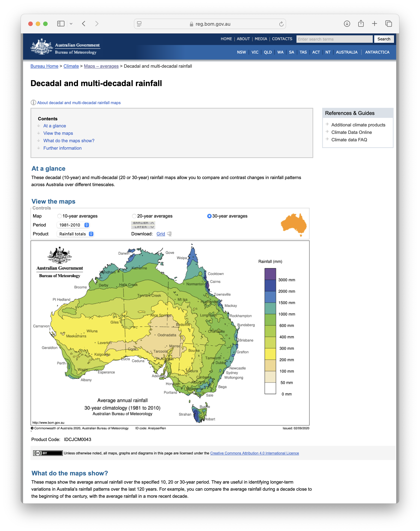Screen dimensions: 420x531
Task: Select the TAS state tab
Action: click(303, 52)
